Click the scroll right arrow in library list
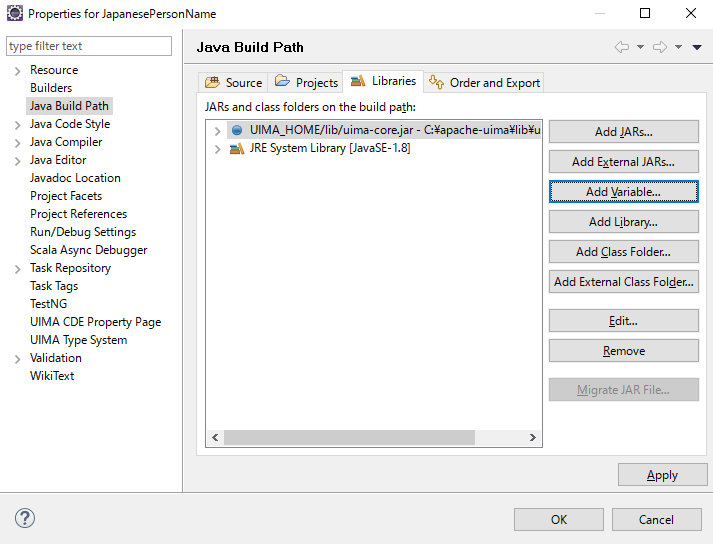Viewport: 713px width, 544px height. point(532,438)
